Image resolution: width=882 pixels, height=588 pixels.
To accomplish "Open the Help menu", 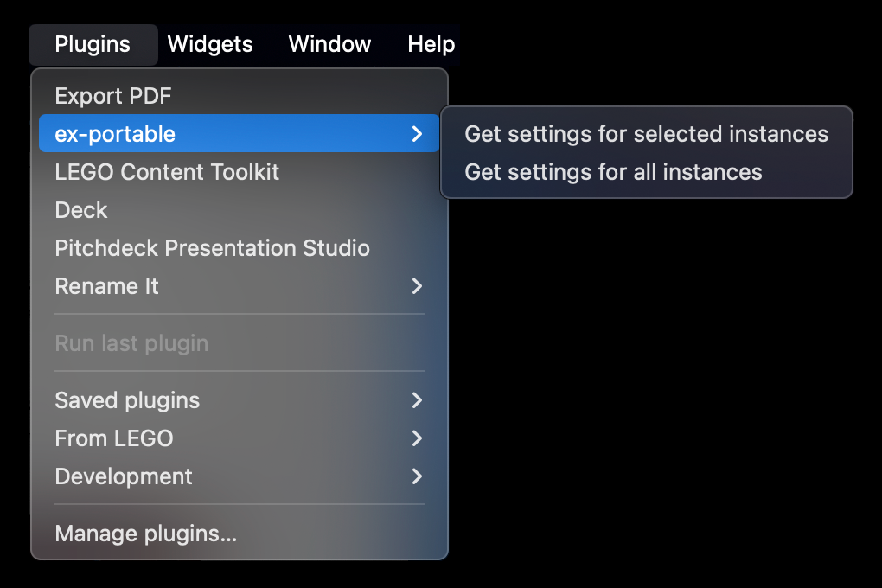I will [x=431, y=44].
